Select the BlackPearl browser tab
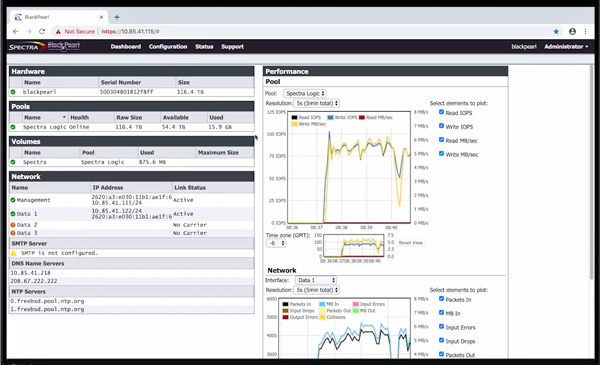Viewport: 600px width, 365px height. click(59, 17)
